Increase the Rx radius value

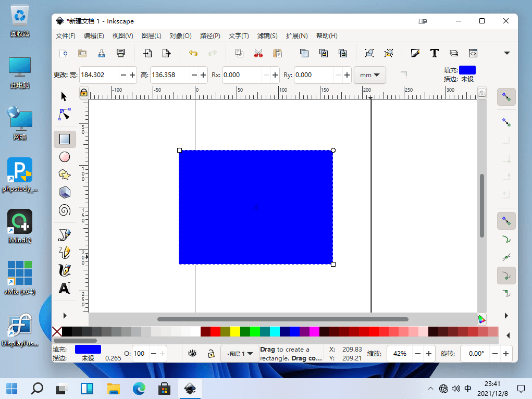click(275, 75)
